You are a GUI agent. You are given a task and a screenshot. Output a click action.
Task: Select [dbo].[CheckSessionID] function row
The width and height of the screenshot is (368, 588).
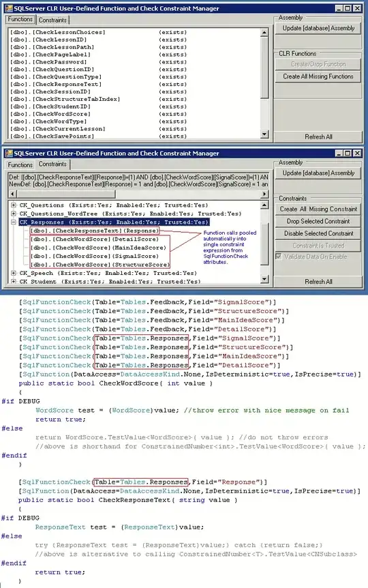tap(98, 91)
